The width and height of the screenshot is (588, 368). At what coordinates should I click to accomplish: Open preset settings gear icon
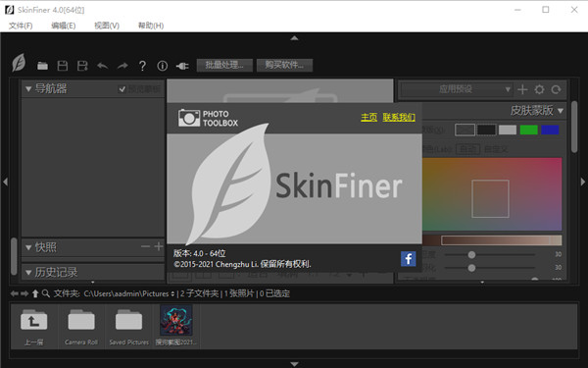pos(539,89)
